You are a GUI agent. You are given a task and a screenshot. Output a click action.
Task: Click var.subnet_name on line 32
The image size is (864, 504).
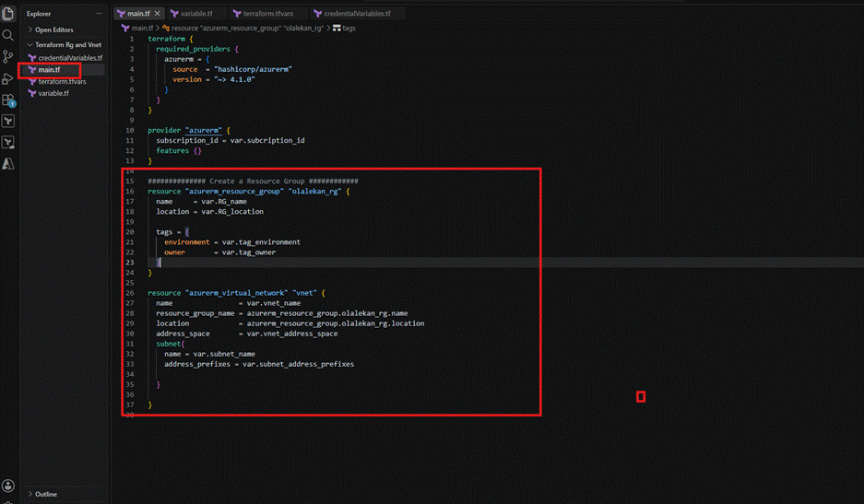point(224,354)
